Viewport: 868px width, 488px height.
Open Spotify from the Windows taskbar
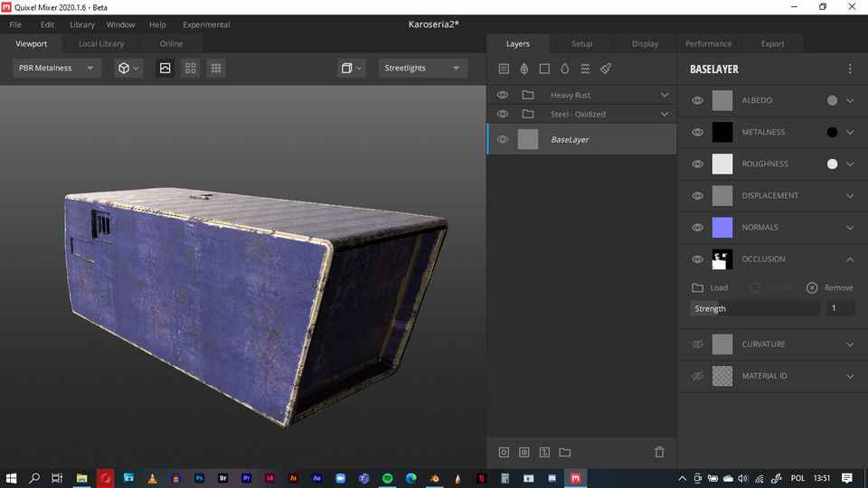pos(387,477)
